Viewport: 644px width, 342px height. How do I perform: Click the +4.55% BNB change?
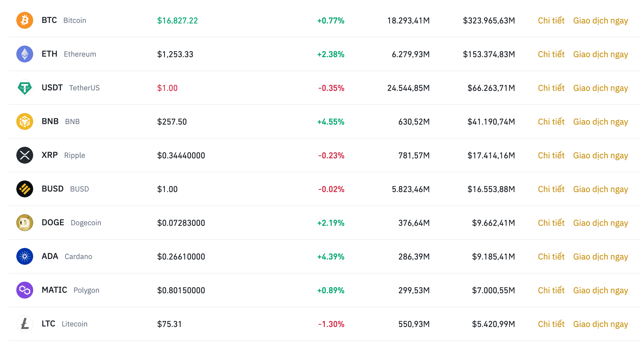point(331,122)
